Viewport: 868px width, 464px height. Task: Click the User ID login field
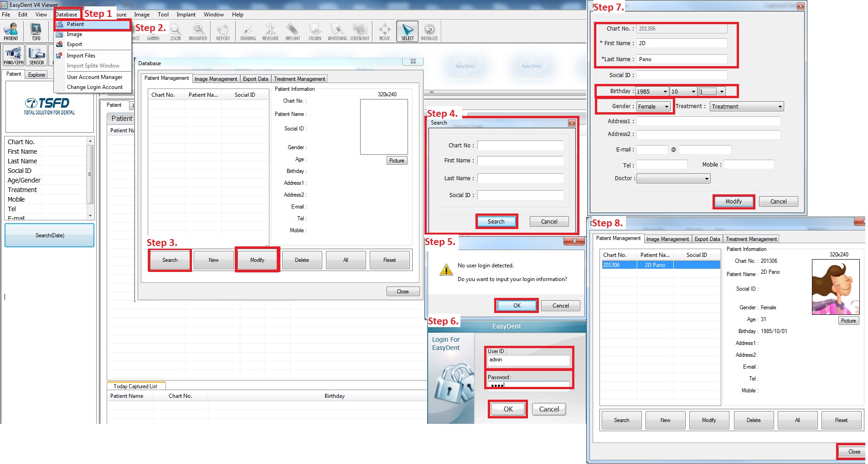coord(528,360)
